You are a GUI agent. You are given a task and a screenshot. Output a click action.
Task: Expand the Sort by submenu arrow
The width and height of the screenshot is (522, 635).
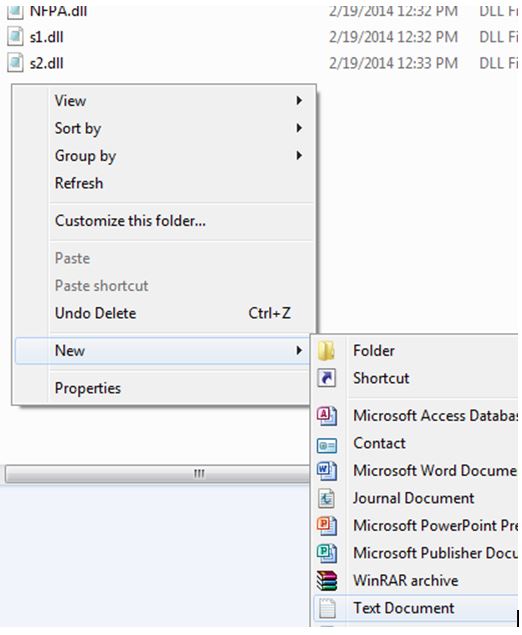[x=299, y=128]
